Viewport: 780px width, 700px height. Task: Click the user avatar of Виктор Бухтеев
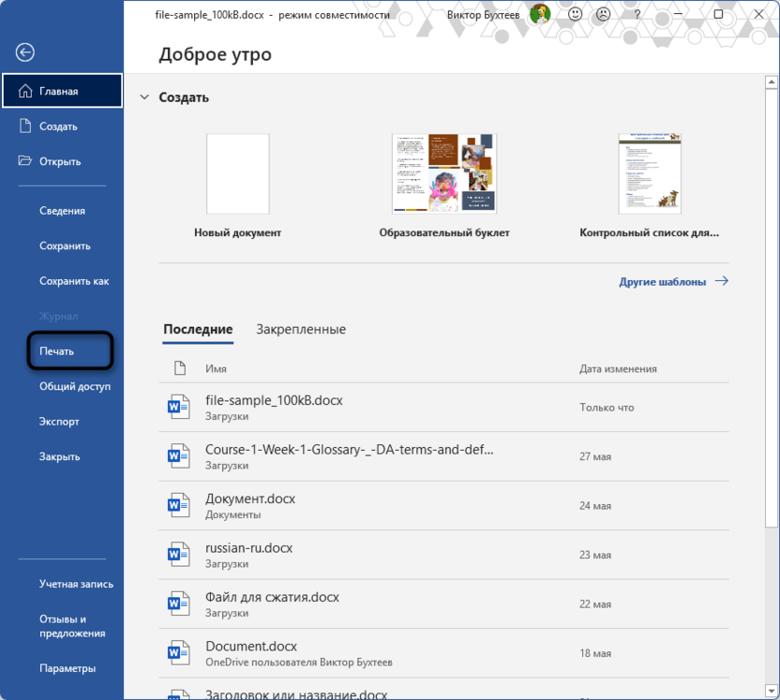click(540, 14)
